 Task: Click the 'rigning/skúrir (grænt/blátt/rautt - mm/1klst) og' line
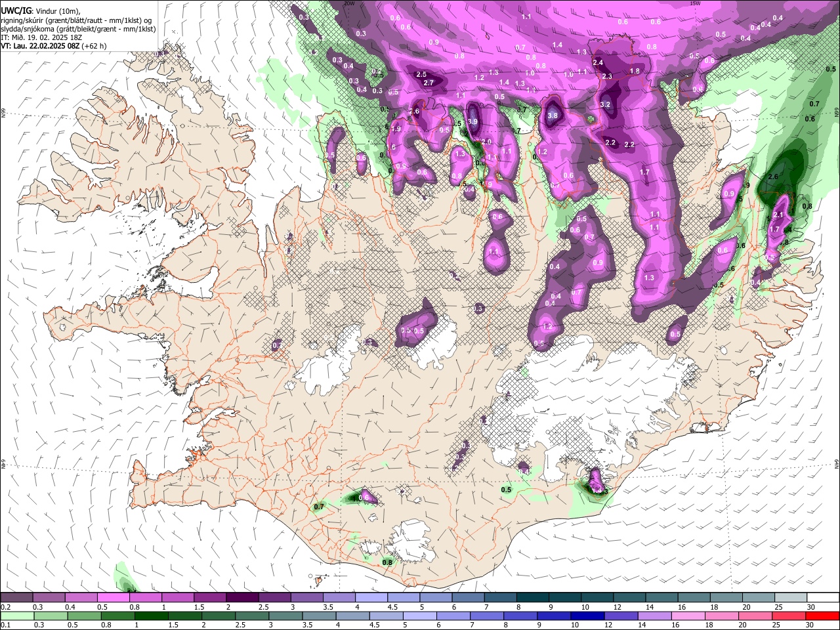point(75,20)
